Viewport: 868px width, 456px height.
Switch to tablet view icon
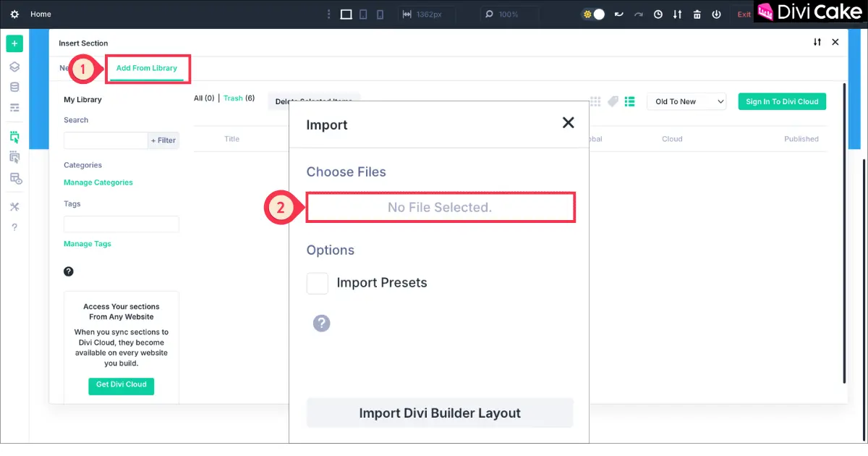coord(364,14)
